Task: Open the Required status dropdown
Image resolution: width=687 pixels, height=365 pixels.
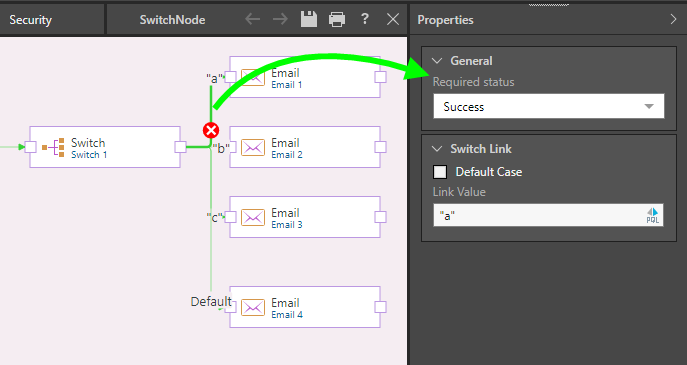Action: click(549, 106)
